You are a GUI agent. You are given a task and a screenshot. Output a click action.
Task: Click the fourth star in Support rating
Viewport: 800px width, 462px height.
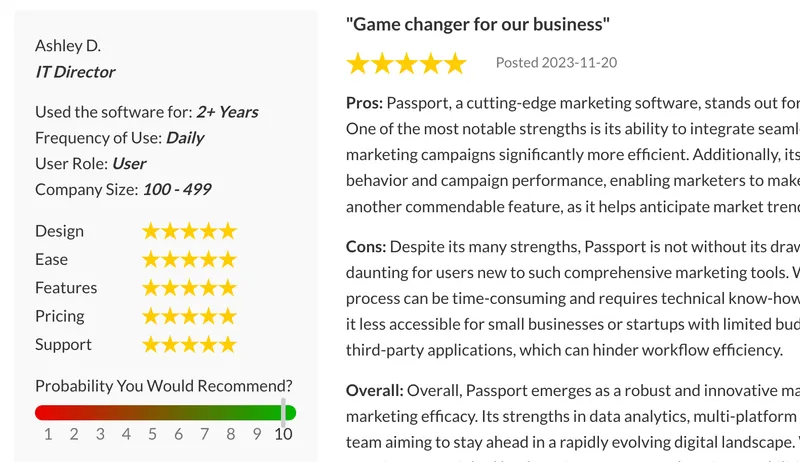coord(209,345)
